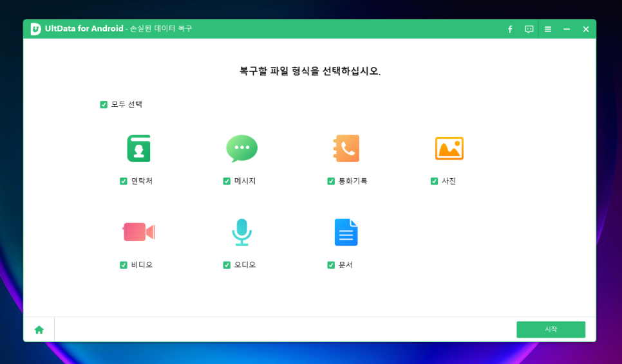This screenshot has height=364, width=622.
Task: Uncheck the 모두 선택 (select all) checkbox
Action: pos(104,105)
